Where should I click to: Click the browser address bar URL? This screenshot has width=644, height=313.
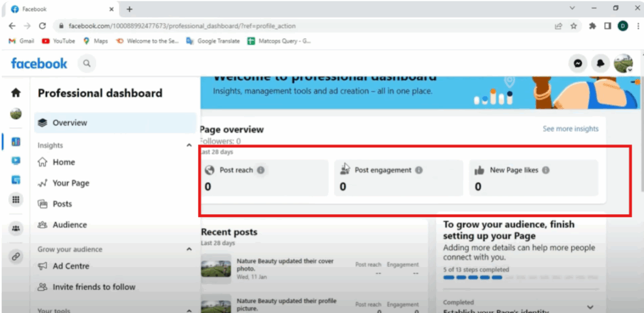182,26
